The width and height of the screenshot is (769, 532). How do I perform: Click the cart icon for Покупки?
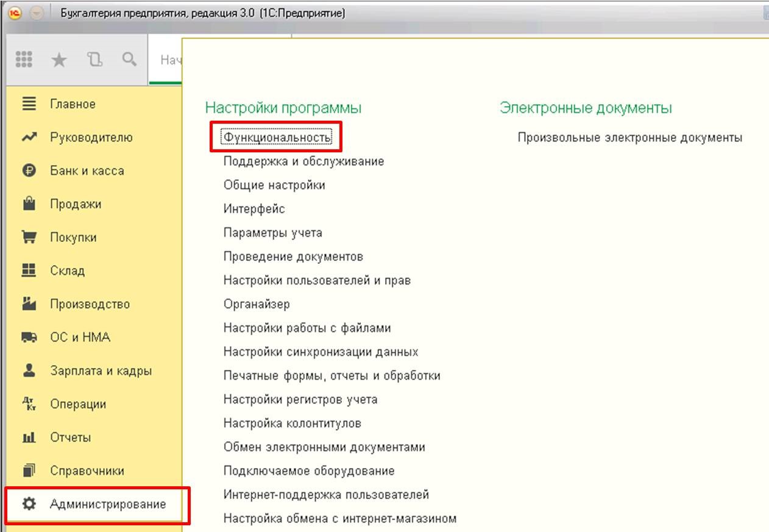coord(29,238)
